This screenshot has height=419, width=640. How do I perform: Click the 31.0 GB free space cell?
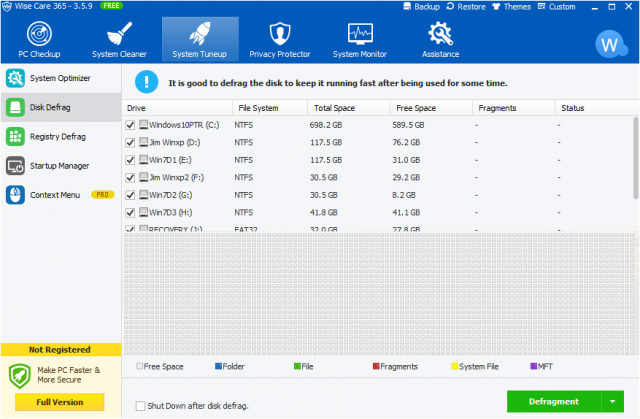coord(406,160)
